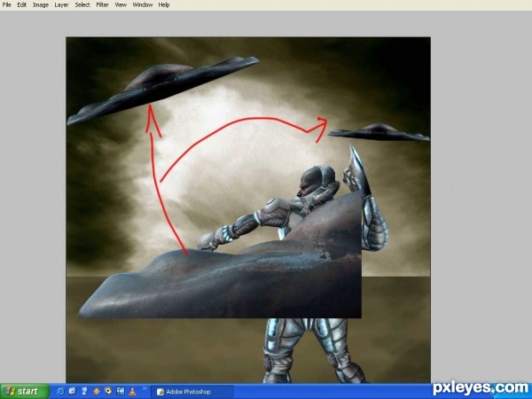Open the Image menu
The width and height of the screenshot is (532, 399).
tap(41, 4)
